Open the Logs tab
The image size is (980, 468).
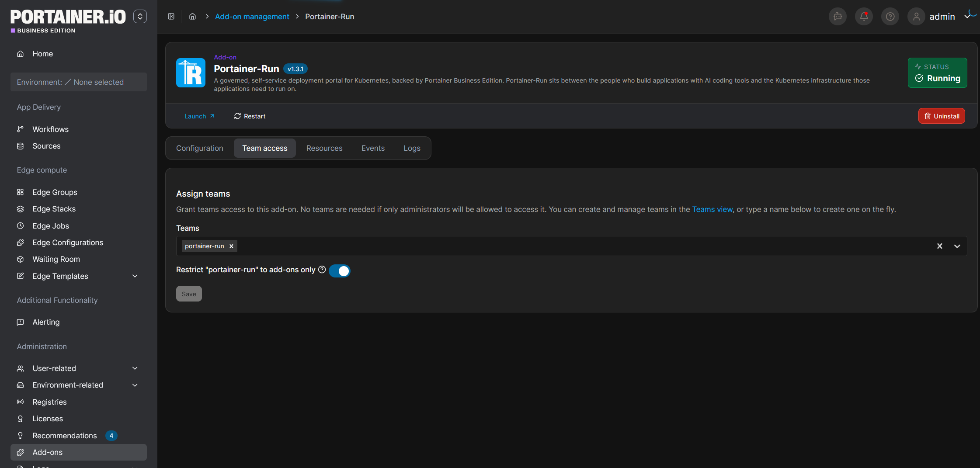(412, 148)
